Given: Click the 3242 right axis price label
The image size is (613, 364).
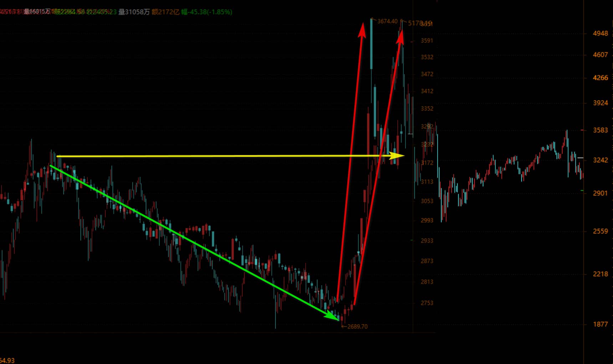Looking at the screenshot, I should (x=600, y=160).
